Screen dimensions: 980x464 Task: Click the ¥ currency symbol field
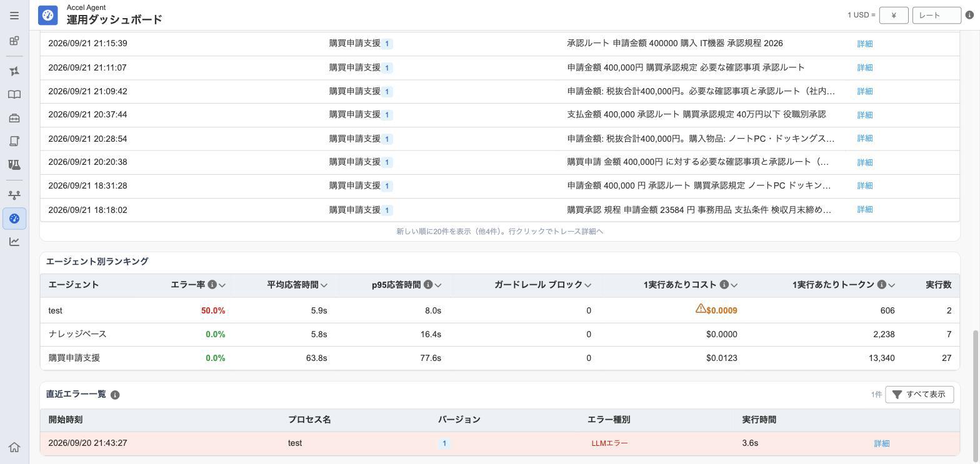(894, 15)
